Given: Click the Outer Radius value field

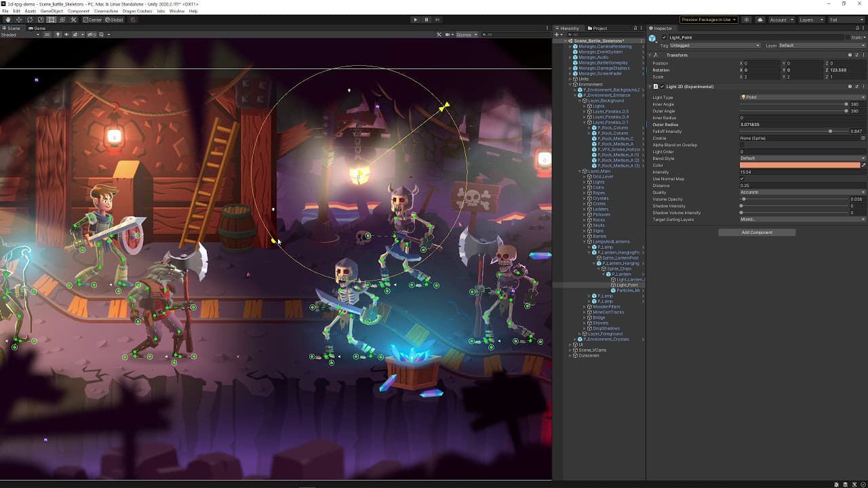Looking at the screenshot, I should tap(802, 125).
